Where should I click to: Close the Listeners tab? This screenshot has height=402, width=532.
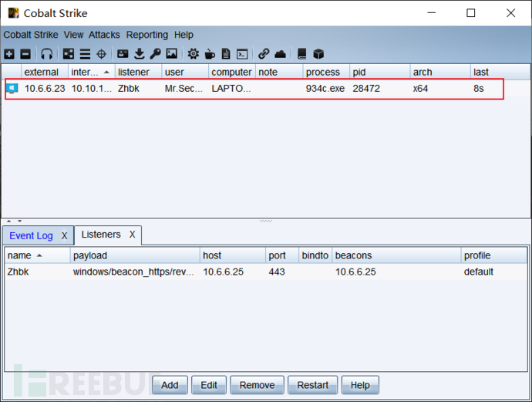coord(133,235)
